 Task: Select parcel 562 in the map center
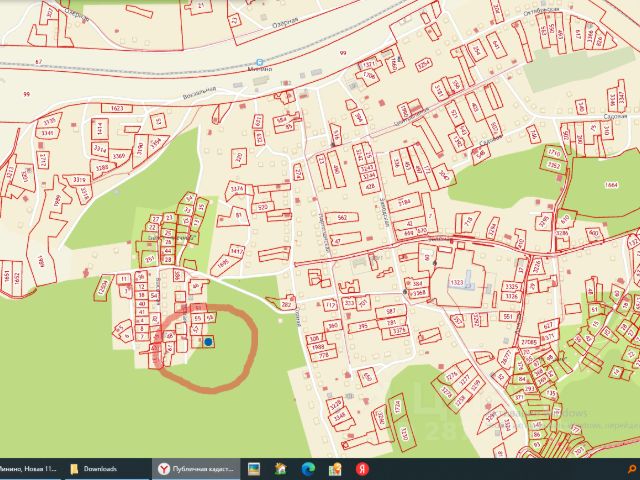pyautogui.click(x=341, y=217)
